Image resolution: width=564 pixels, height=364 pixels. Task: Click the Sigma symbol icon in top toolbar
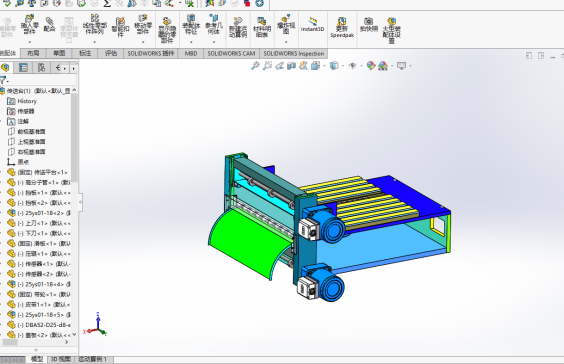(107, 3)
